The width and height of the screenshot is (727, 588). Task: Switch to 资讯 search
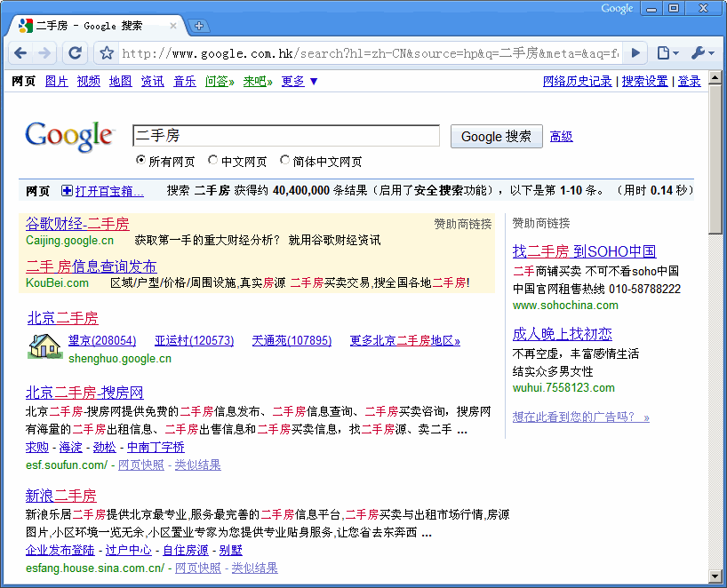[153, 82]
